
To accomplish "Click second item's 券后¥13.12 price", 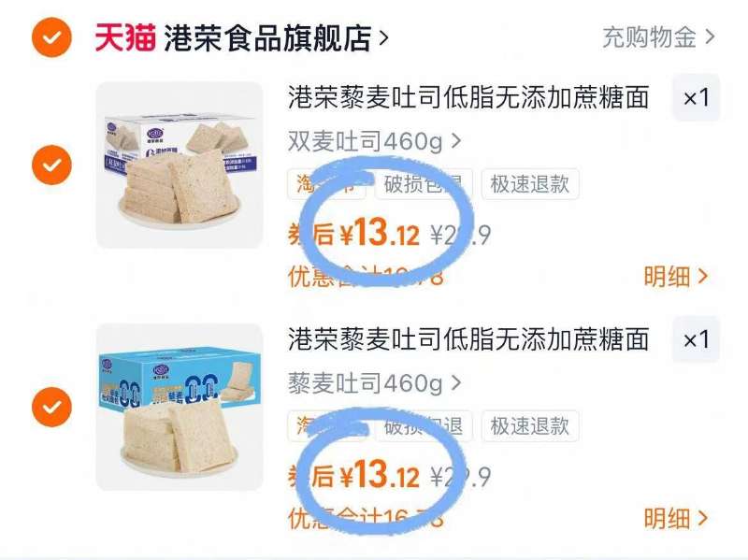I will [x=353, y=476].
